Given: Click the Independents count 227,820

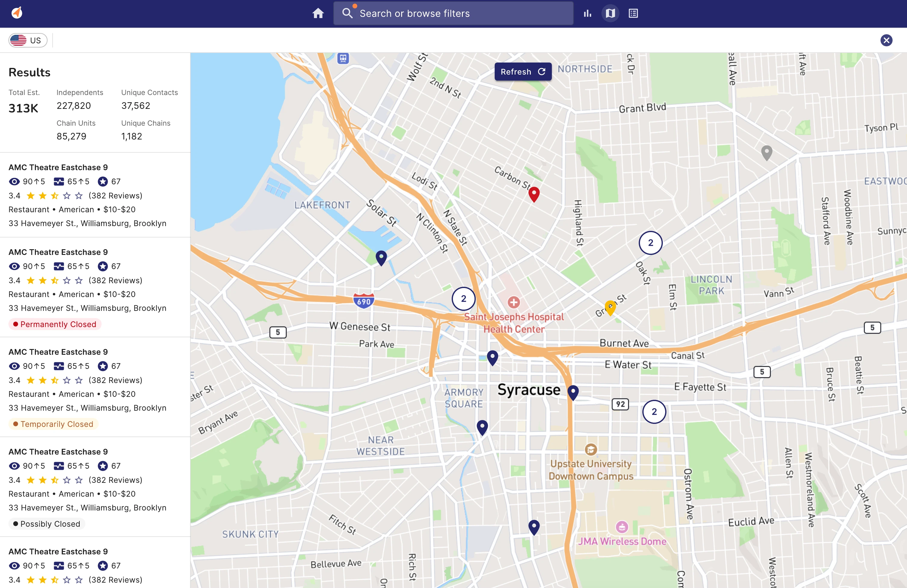Looking at the screenshot, I should (74, 106).
